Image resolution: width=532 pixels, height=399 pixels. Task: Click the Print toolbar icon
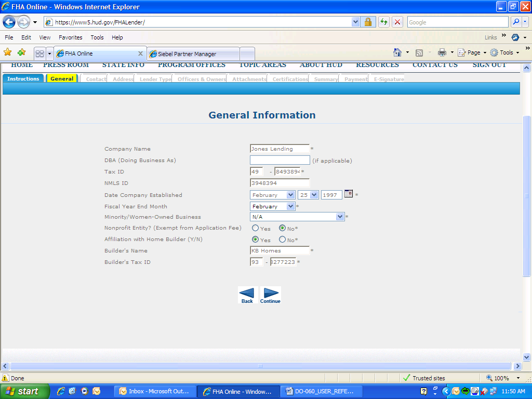point(442,52)
